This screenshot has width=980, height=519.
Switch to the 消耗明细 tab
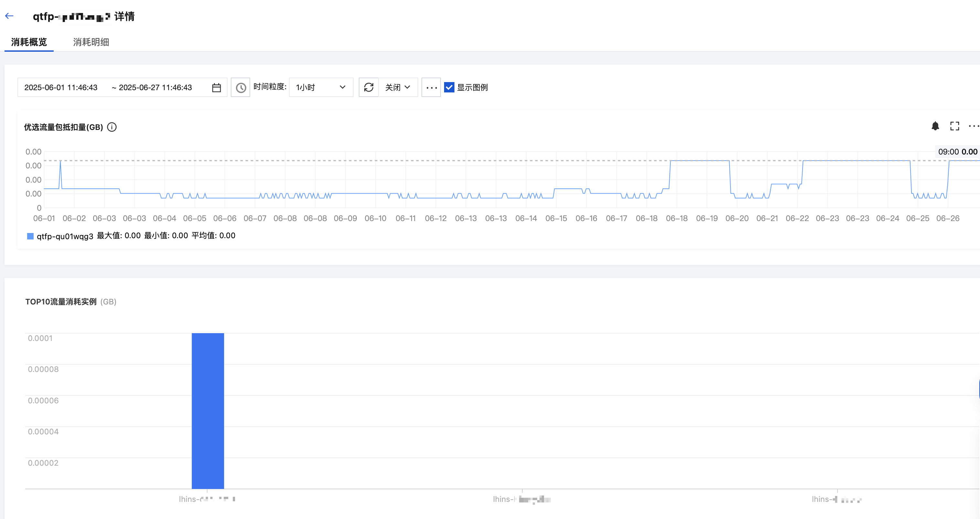point(91,42)
